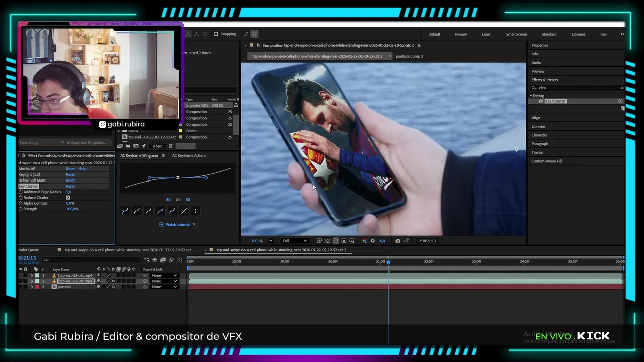Click stopwatch for Alpha Contrast

(x=21, y=203)
